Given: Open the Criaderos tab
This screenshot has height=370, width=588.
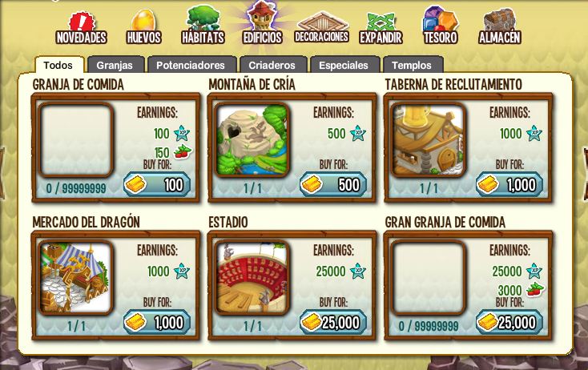Looking at the screenshot, I should 272,65.
